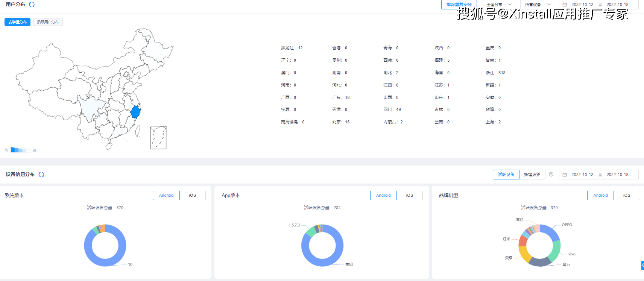Open the 全国分布 dropdown

[499, 5]
